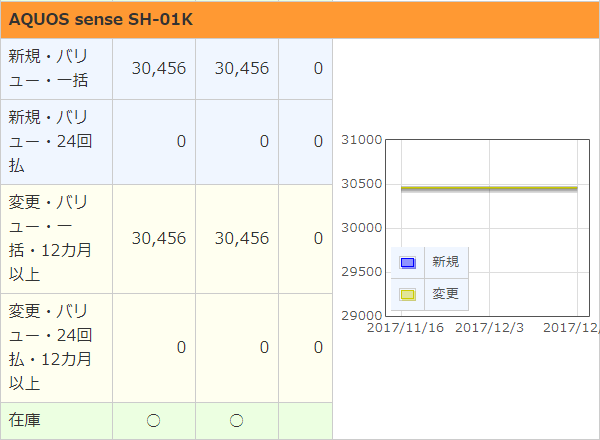
Task: Click last 0 in 変更・24回払 row
Action: [318, 347]
